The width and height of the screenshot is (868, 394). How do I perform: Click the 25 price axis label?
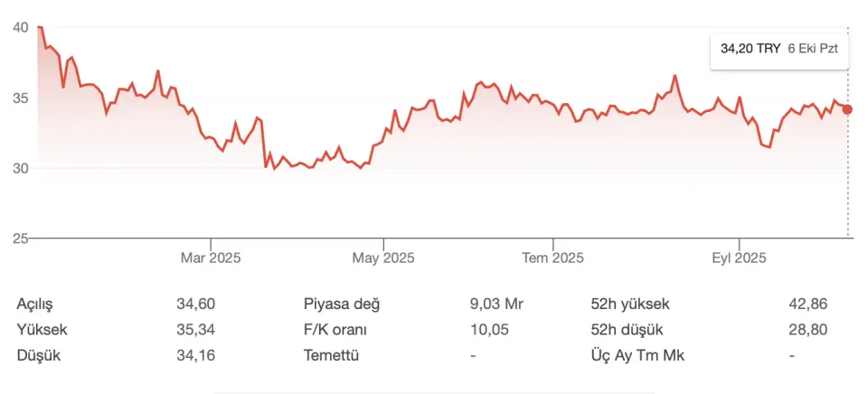click(x=21, y=238)
